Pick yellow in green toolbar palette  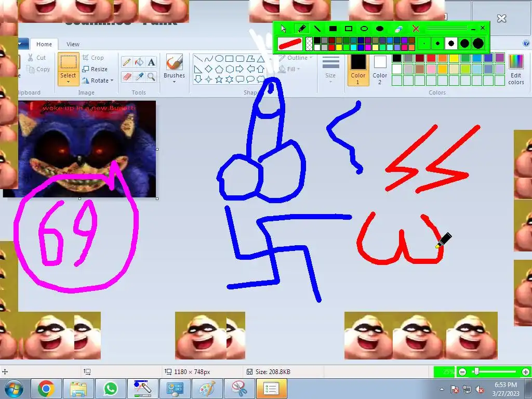[x=339, y=47]
